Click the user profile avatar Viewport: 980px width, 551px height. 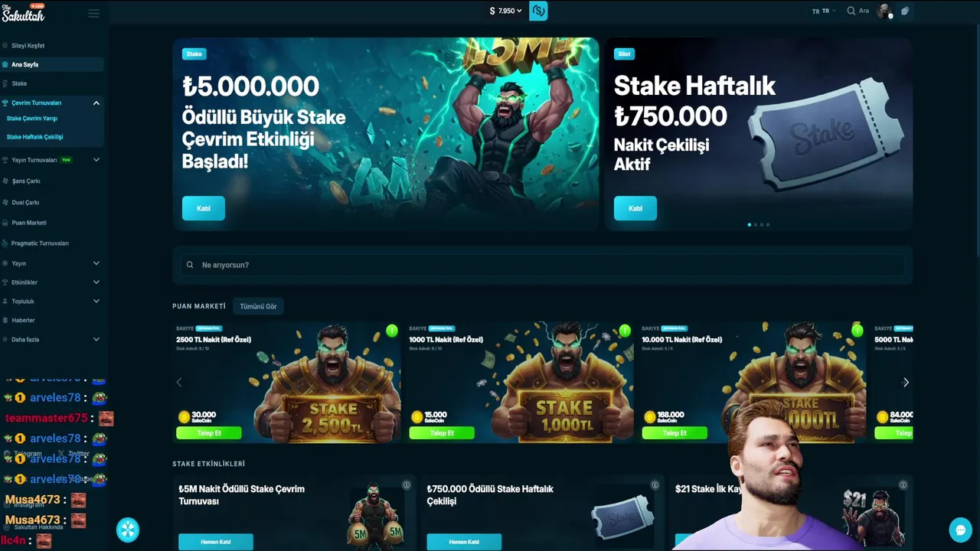click(885, 11)
